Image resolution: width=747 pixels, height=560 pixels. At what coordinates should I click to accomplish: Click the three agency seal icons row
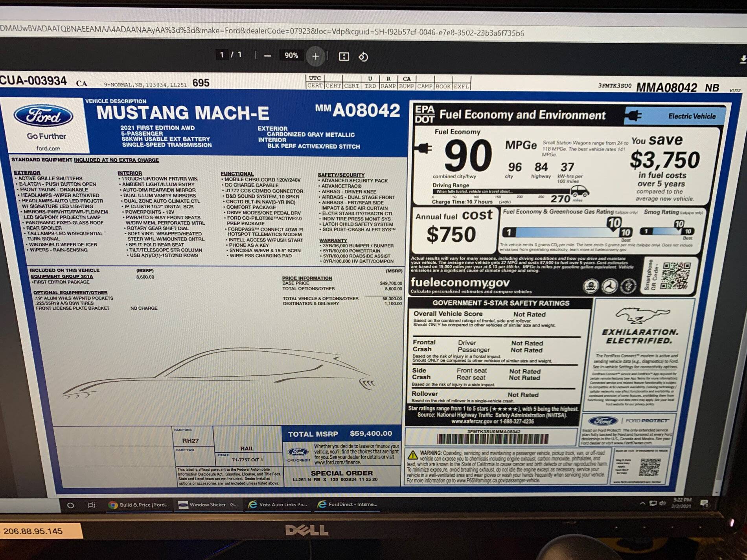609,286
